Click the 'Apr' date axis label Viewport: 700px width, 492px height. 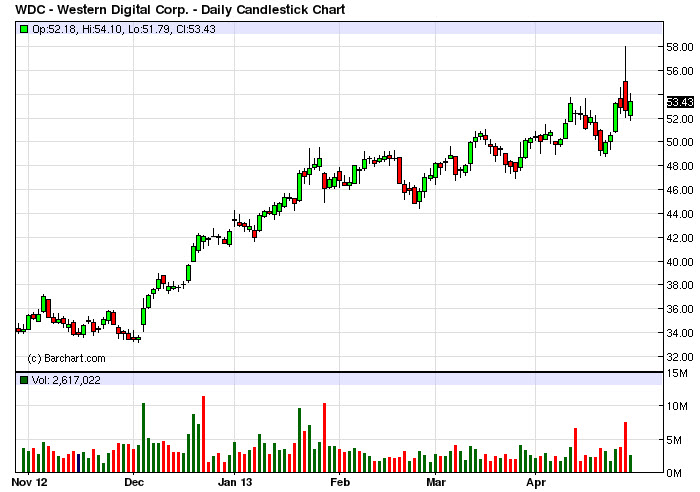pyautogui.click(x=536, y=483)
